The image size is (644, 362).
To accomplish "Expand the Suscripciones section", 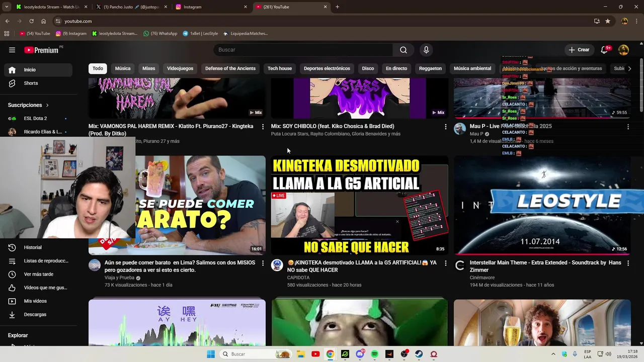I will [28, 105].
